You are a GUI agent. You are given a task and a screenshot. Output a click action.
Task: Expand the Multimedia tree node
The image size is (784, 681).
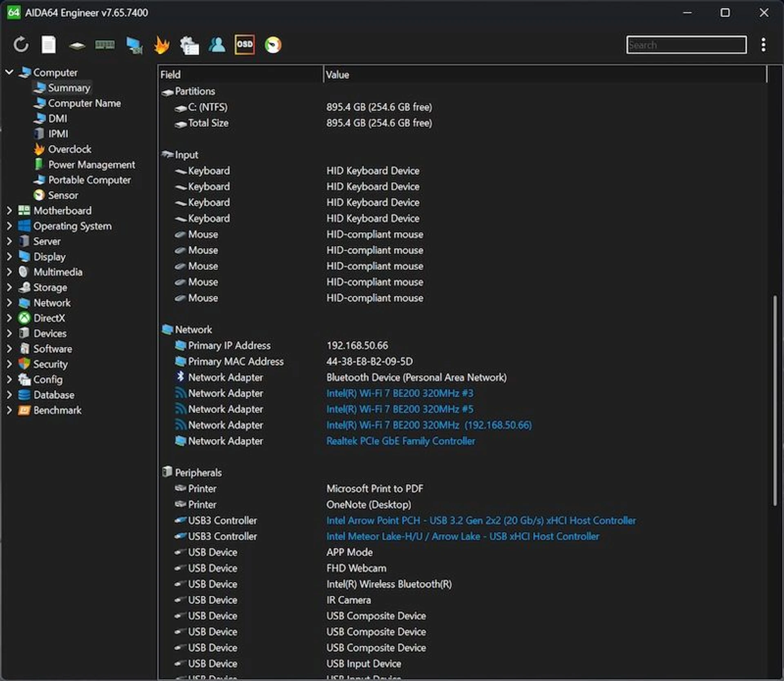click(9, 272)
